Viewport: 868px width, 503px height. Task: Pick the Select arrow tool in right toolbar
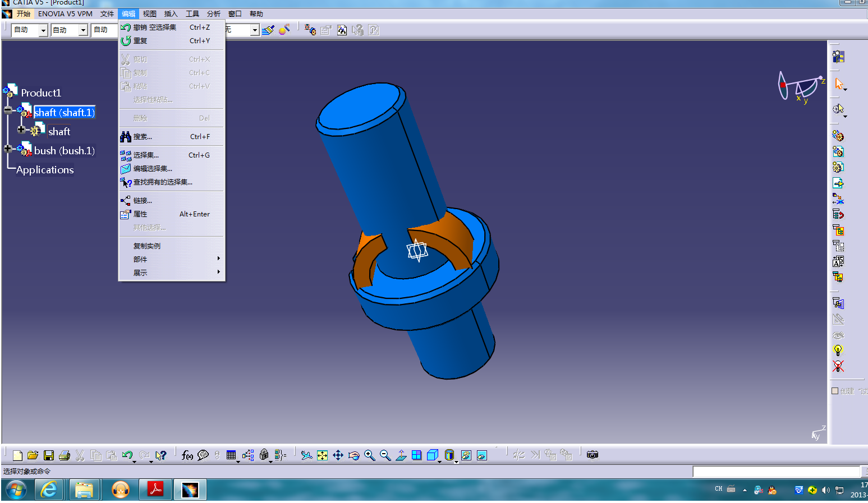pyautogui.click(x=839, y=84)
